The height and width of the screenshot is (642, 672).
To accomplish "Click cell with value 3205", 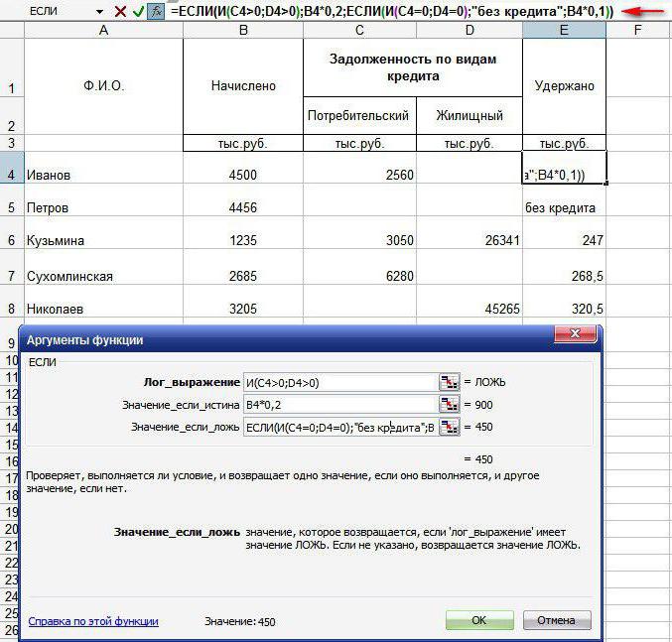I will click(243, 301).
